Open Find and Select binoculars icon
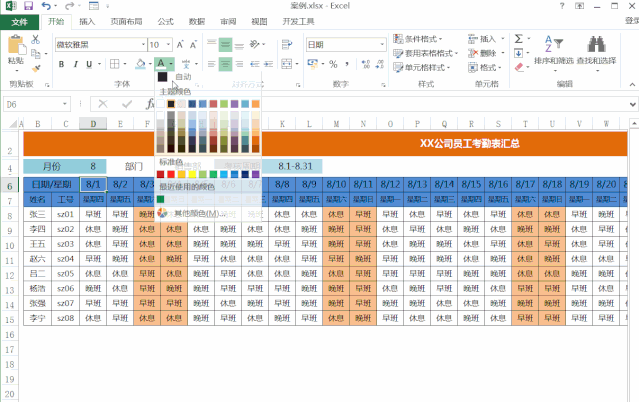The width and height of the screenshot is (639, 402). 596,44
